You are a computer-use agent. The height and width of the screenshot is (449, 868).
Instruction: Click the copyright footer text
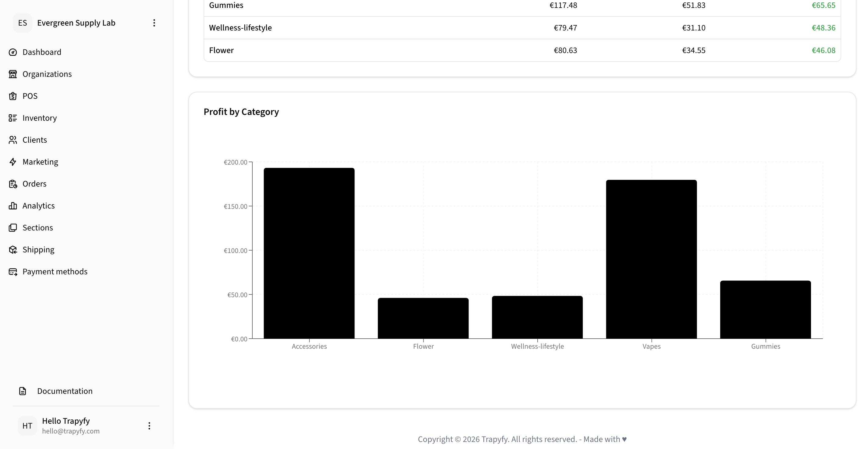click(522, 439)
